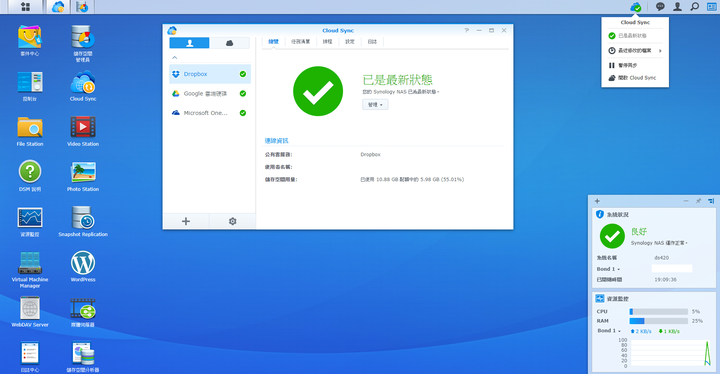Screen dimensions: 720x374
Task: Open the Storage Manager taskbar button
Action: (x=82, y=6)
